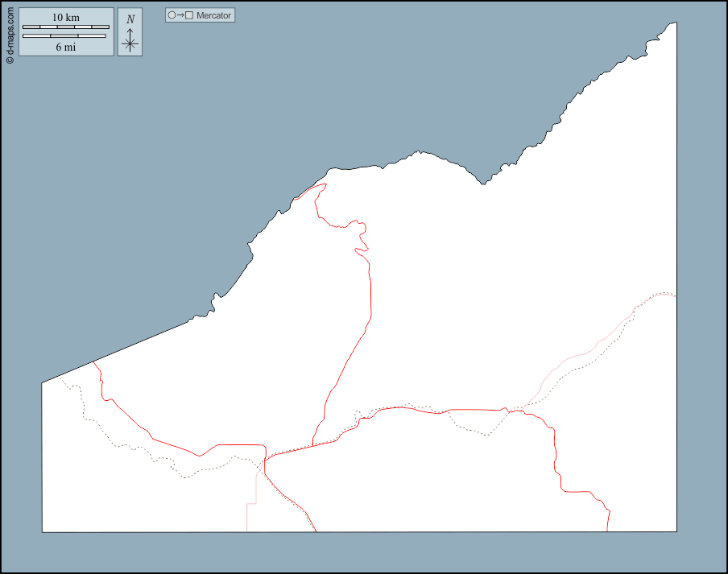Click the circle icon in Mercator box

click(172, 15)
